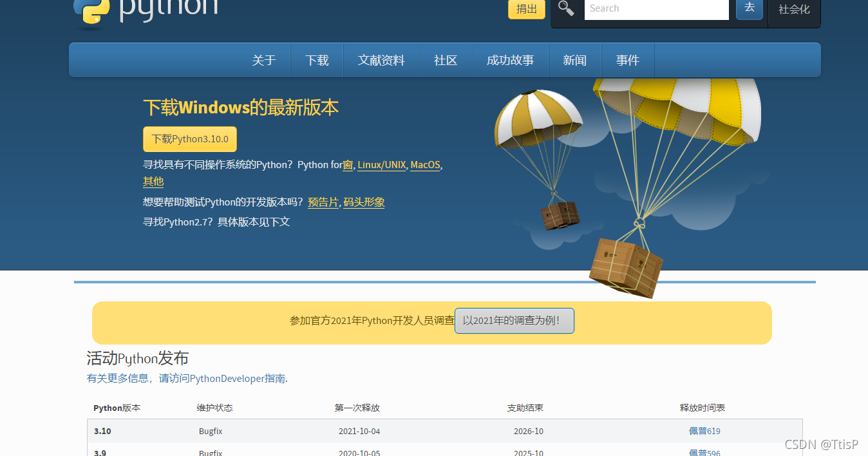Click the 支助结束 column header
This screenshot has width=868, height=456.
point(525,408)
